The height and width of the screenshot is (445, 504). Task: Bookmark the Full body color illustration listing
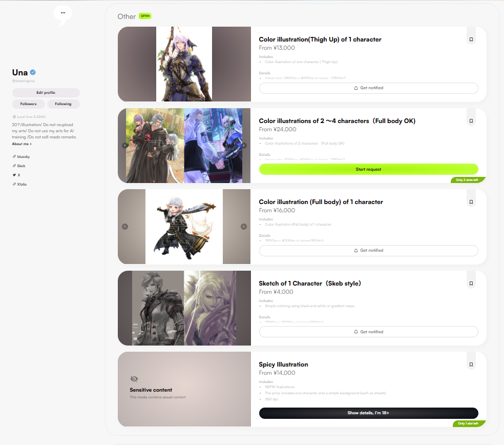pyautogui.click(x=471, y=202)
